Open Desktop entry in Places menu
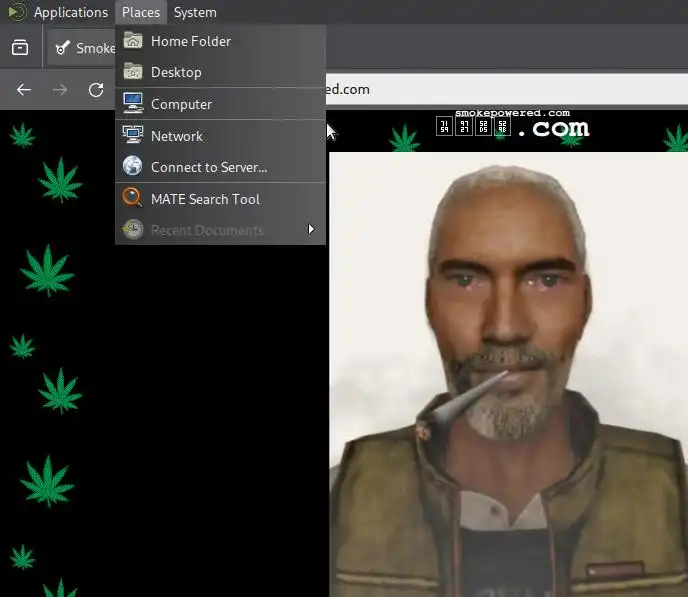 click(x=220, y=72)
